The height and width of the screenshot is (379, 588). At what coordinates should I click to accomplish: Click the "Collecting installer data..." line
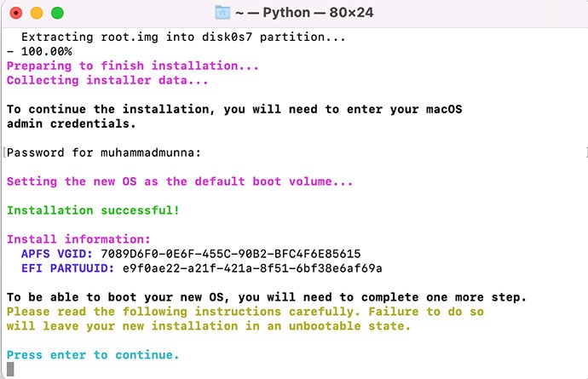point(107,80)
